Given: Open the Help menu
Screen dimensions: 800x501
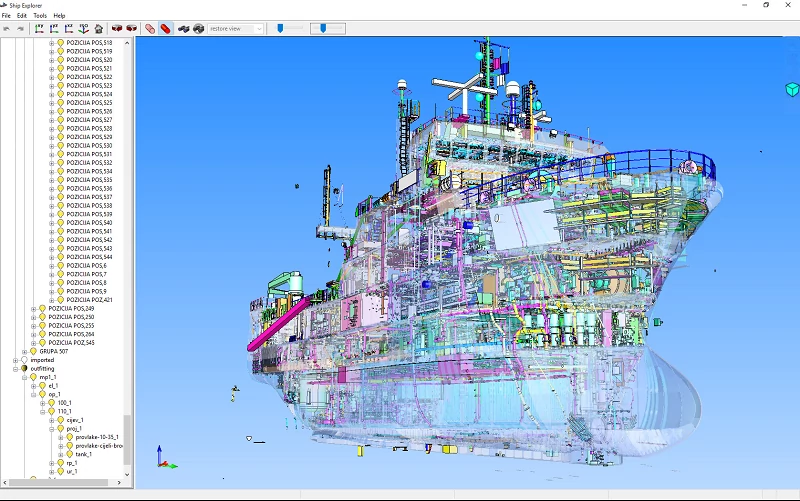Looking at the screenshot, I should 59,16.
